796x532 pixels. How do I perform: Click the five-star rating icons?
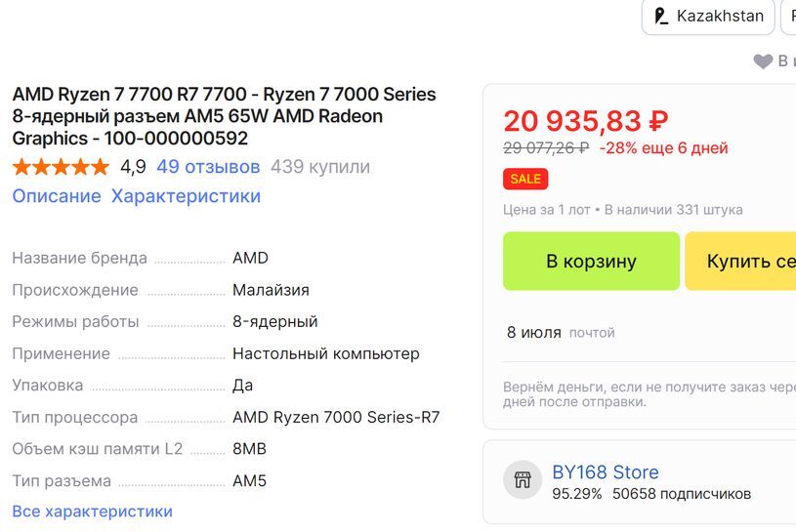[x=61, y=167]
